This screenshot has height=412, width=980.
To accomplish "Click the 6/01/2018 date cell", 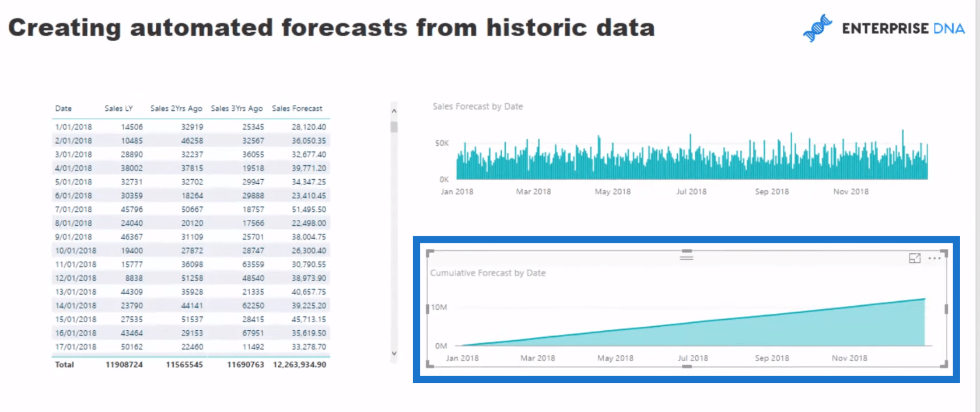I will click(73, 195).
